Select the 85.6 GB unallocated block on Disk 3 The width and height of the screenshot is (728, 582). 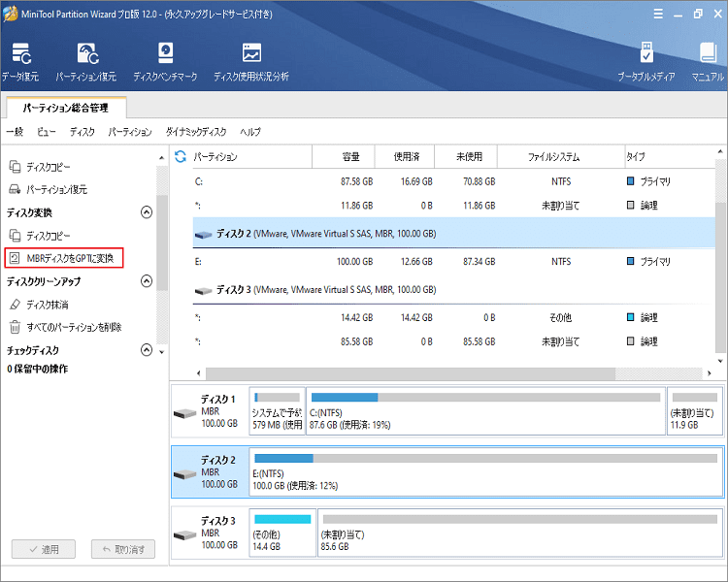coord(520,533)
